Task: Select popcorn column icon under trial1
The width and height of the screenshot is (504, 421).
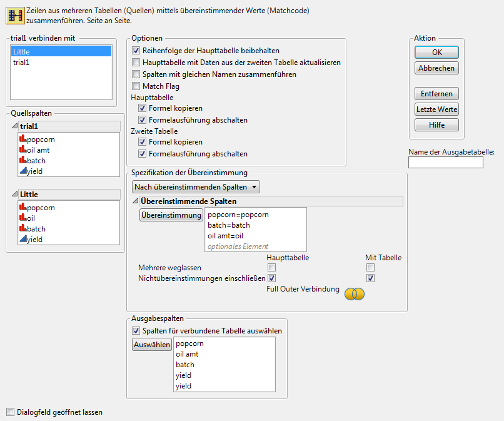Action: pos(24,138)
